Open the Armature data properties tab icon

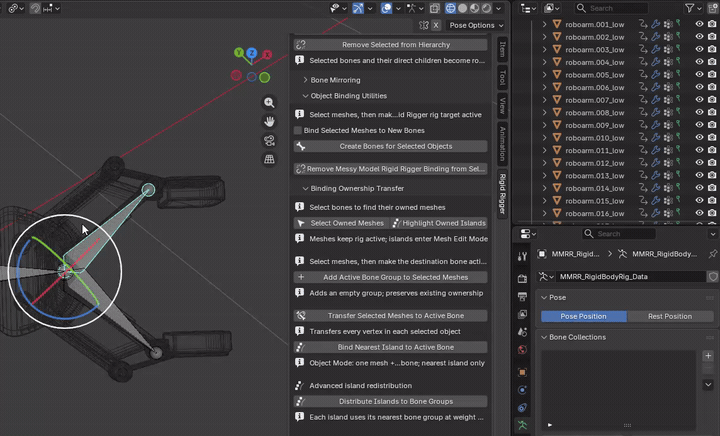pos(522,425)
